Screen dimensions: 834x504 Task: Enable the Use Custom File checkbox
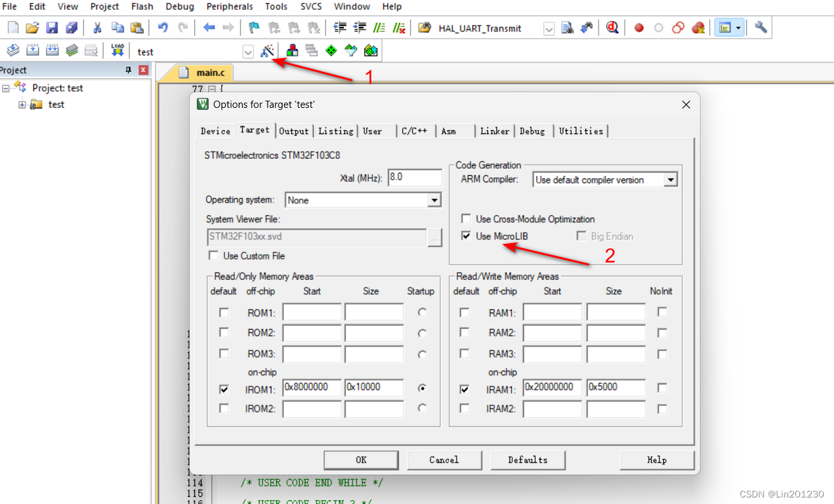213,256
